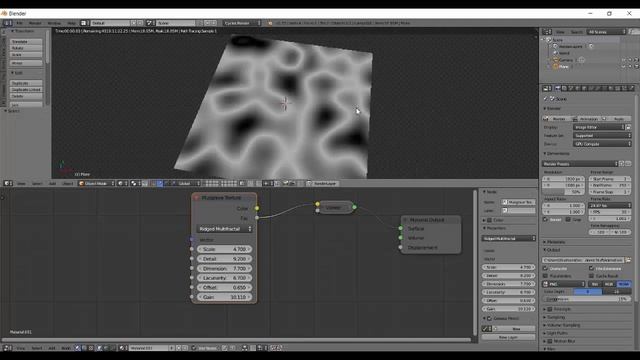Expand the Sampling panel
This screenshot has width=640, height=360.
click(x=556, y=317)
